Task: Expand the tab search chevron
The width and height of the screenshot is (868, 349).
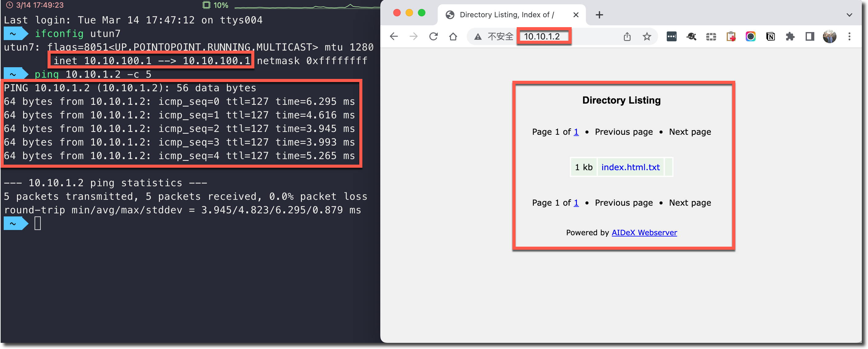Action: pyautogui.click(x=849, y=15)
